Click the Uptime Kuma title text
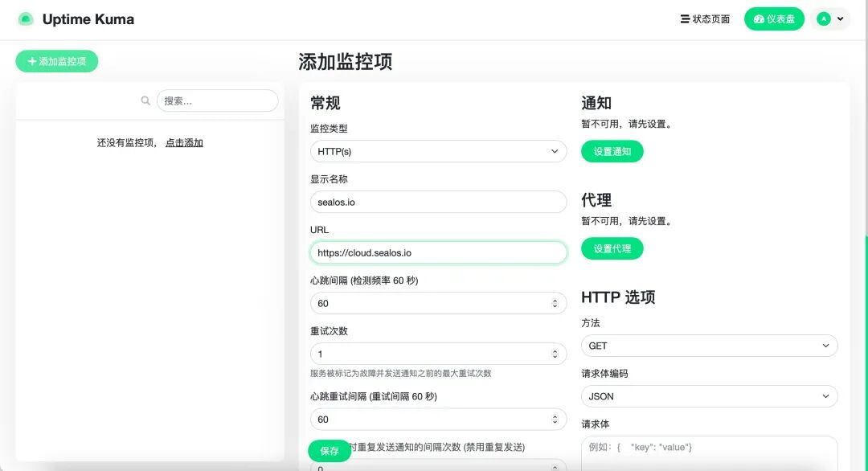Screen dimensions: 868x471 click(88, 19)
